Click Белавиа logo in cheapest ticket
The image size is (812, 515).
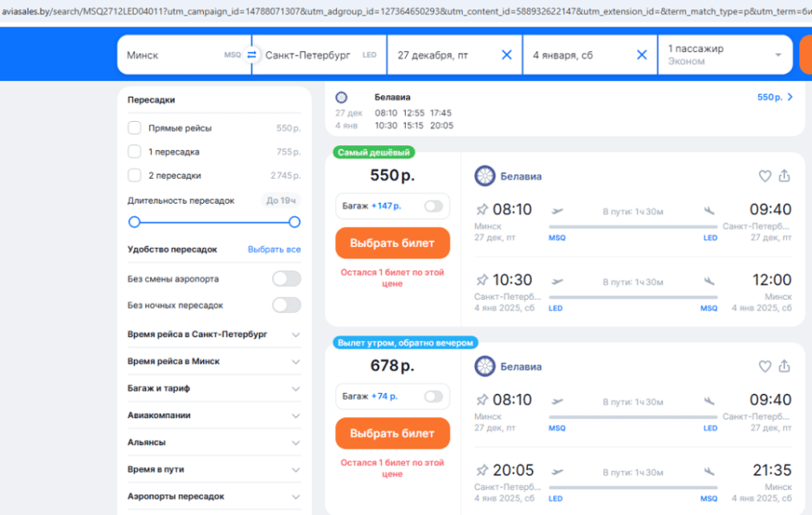coord(485,176)
